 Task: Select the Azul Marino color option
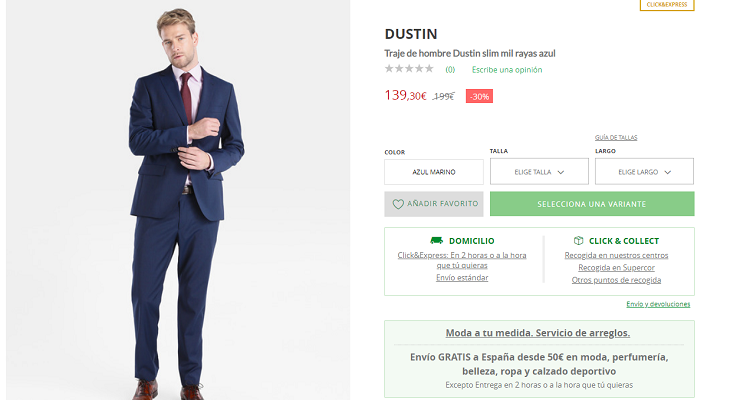[x=434, y=172]
